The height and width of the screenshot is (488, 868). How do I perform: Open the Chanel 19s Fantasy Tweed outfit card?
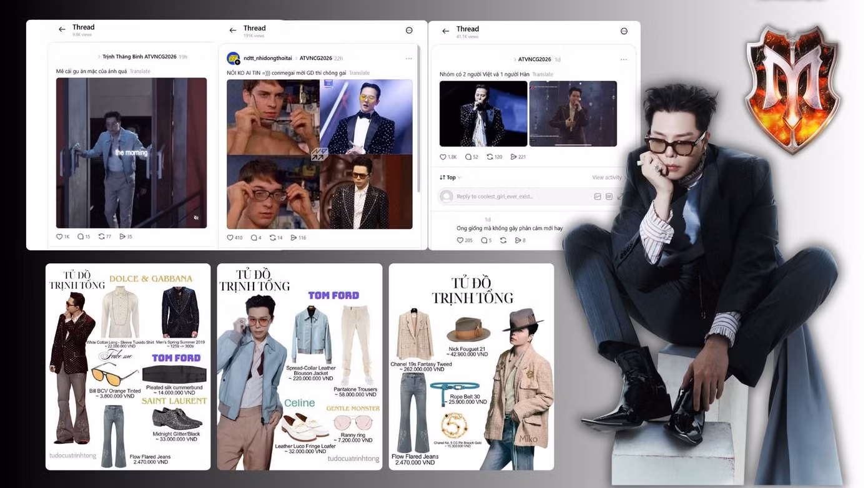(x=471, y=367)
